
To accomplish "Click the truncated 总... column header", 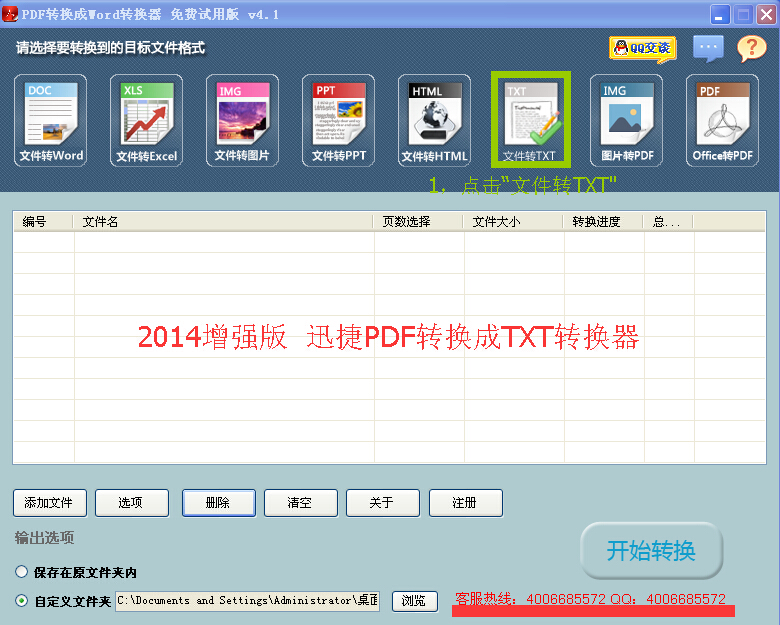I will click(668, 221).
